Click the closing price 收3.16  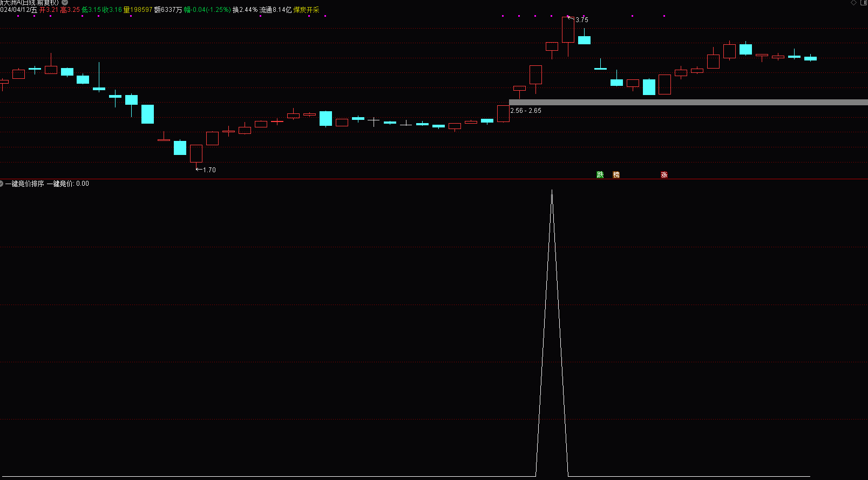(112, 10)
